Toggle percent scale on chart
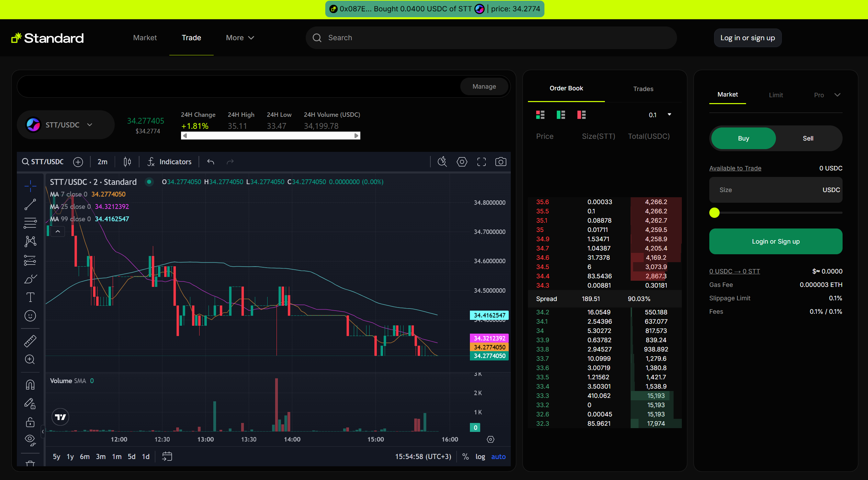 465,457
